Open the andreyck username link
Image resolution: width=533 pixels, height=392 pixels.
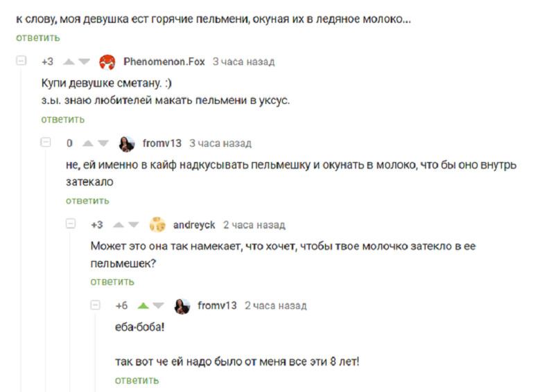[x=194, y=225]
